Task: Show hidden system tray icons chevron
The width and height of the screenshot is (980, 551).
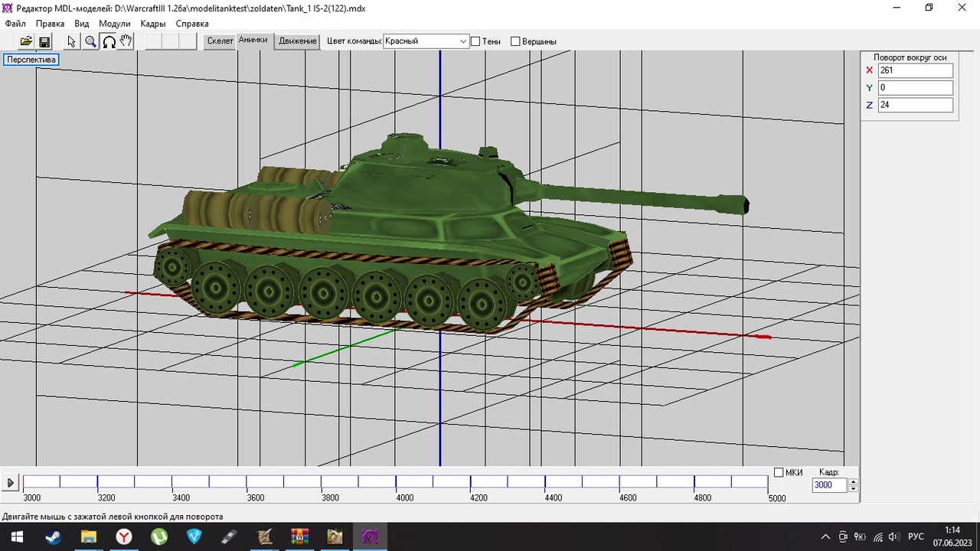Action: click(x=825, y=537)
